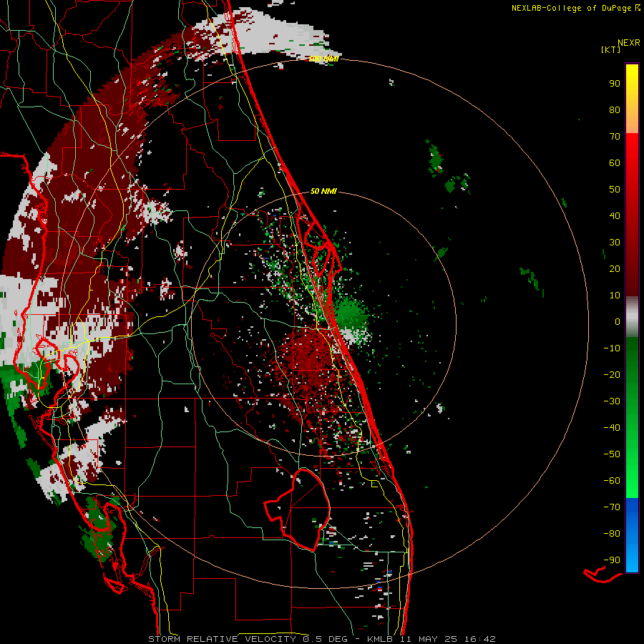Image resolution: width=644 pixels, height=644 pixels.
Task: Click the -90 value on velocity scale
Action: 612,560
